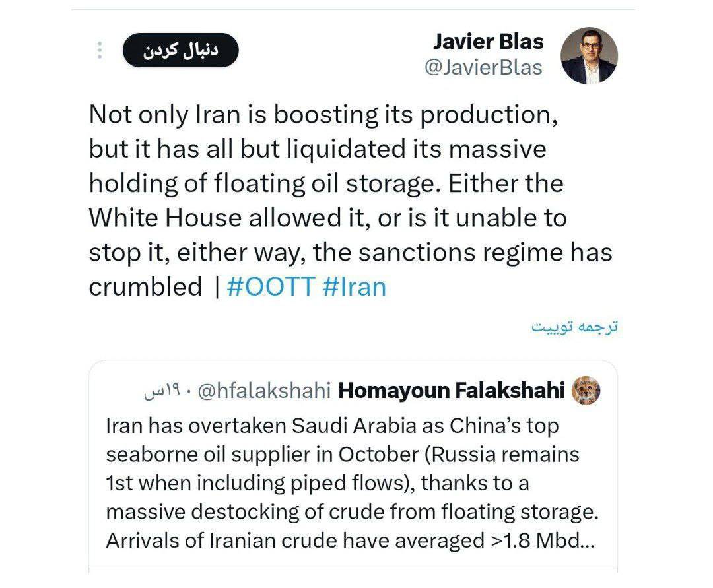Viewport: 713px width, 588px height.
Task: Click the @JavierBlas handle
Action: (484, 67)
